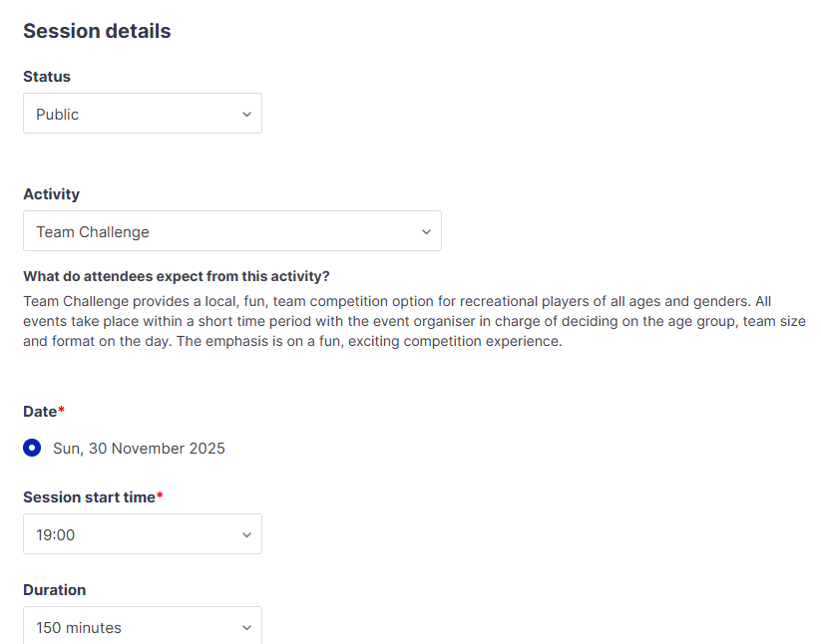Expand the Activity dropdown showing Team Challenge

[231, 231]
